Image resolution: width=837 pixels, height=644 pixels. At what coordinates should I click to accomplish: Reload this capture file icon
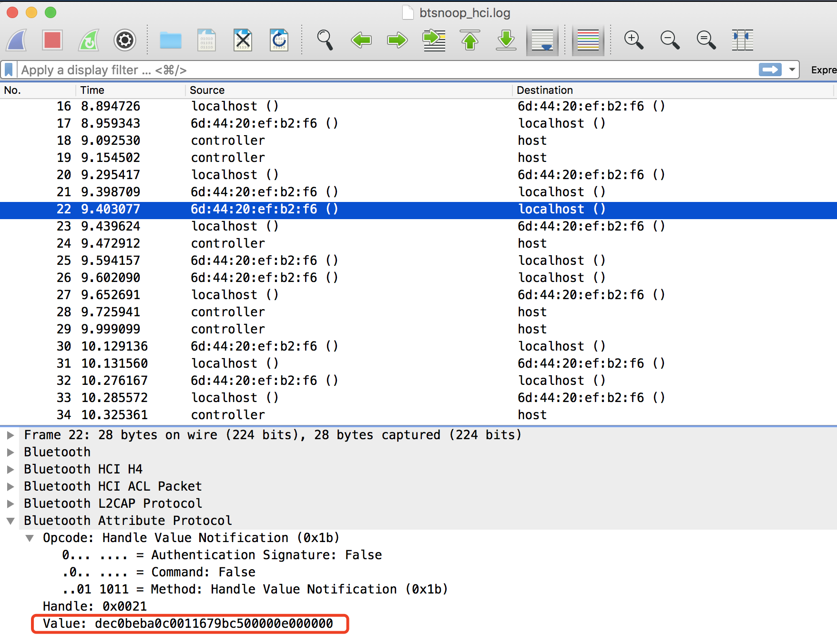[279, 40]
